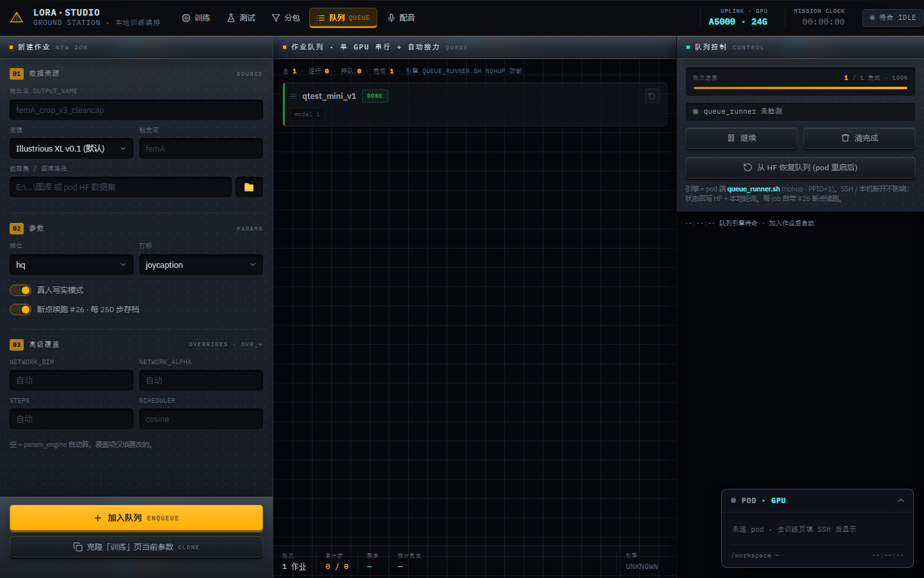Screen dimensions: 924x578
Task: Collapse the POD · GPU panel chevron
Action: point(901,500)
